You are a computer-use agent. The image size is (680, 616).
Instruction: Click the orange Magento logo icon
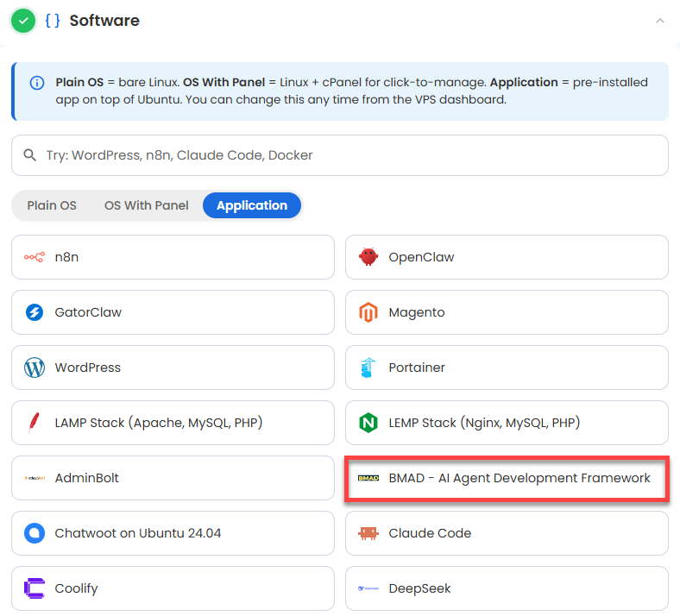(368, 312)
